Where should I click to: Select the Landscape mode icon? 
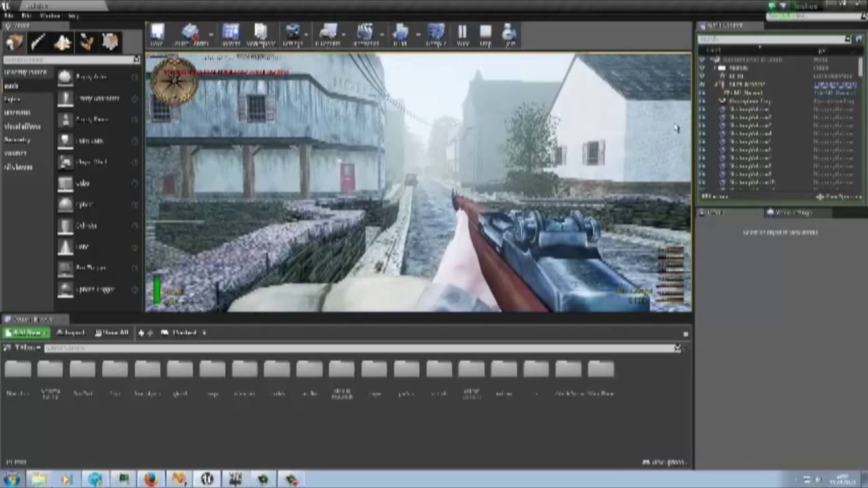[x=62, y=42]
